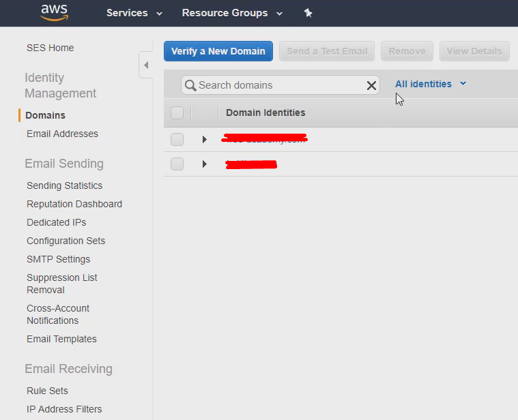The image size is (518, 420).
Task: Click the View Details button
Action: (x=474, y=51)
